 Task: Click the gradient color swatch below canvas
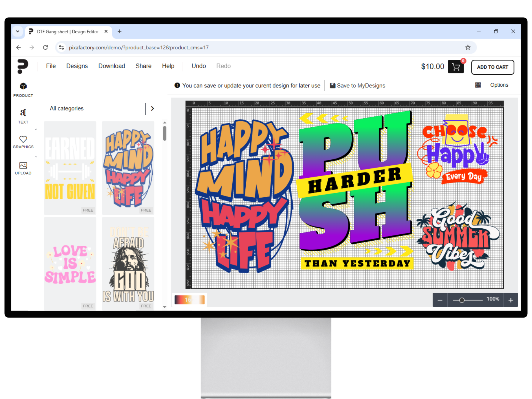[x=190, y=300]
